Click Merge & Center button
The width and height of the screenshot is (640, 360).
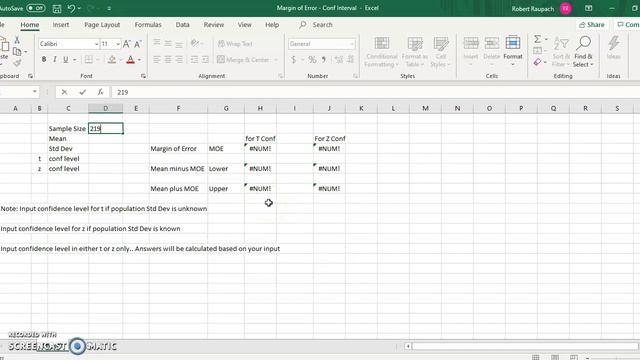(x=243, y=60)
